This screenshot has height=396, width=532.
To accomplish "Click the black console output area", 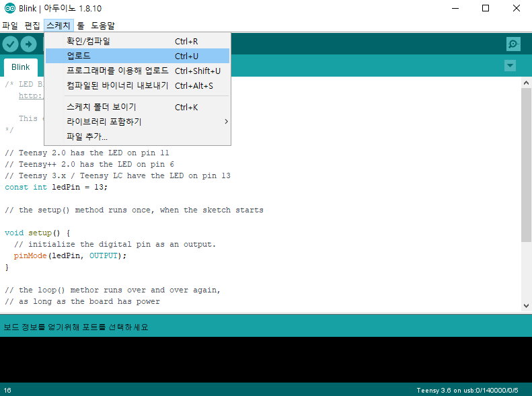I will click(x=266, y=360).
